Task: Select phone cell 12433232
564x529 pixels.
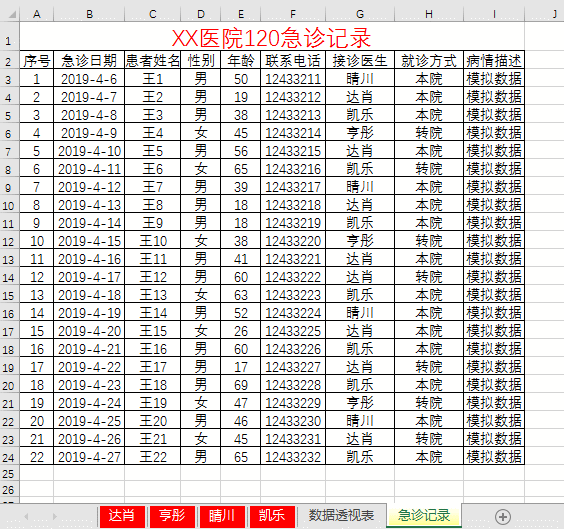Action: coord(293,456)
